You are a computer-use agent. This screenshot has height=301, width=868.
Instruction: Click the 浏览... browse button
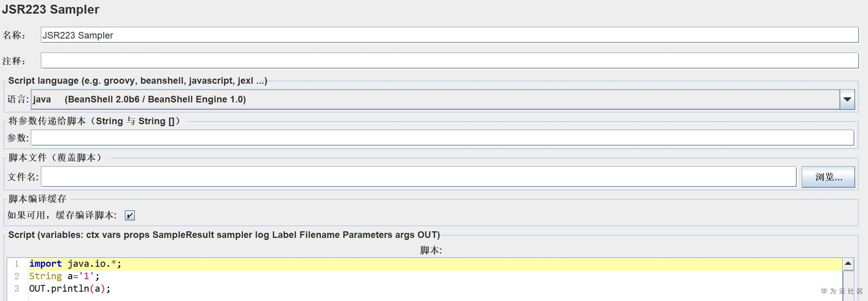point(828,177)
